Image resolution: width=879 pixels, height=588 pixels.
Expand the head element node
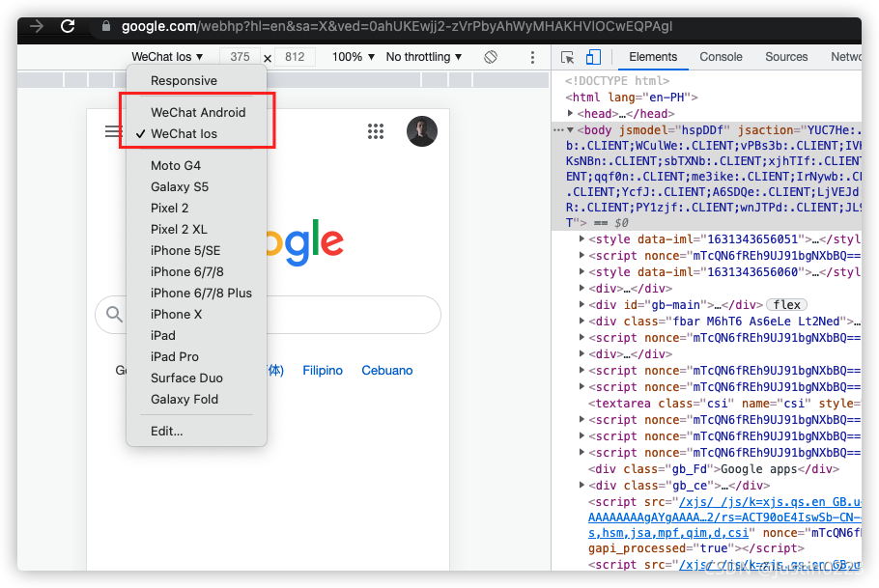(570, 113)
